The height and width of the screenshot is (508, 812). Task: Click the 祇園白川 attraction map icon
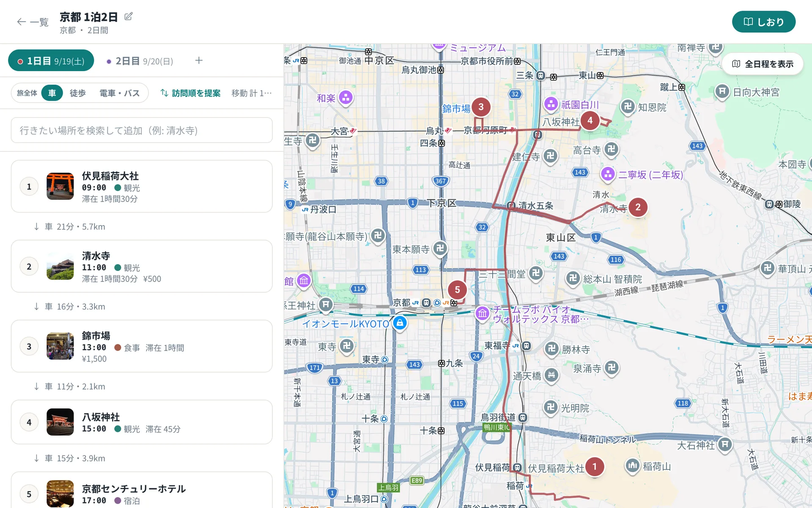(551, 104)
